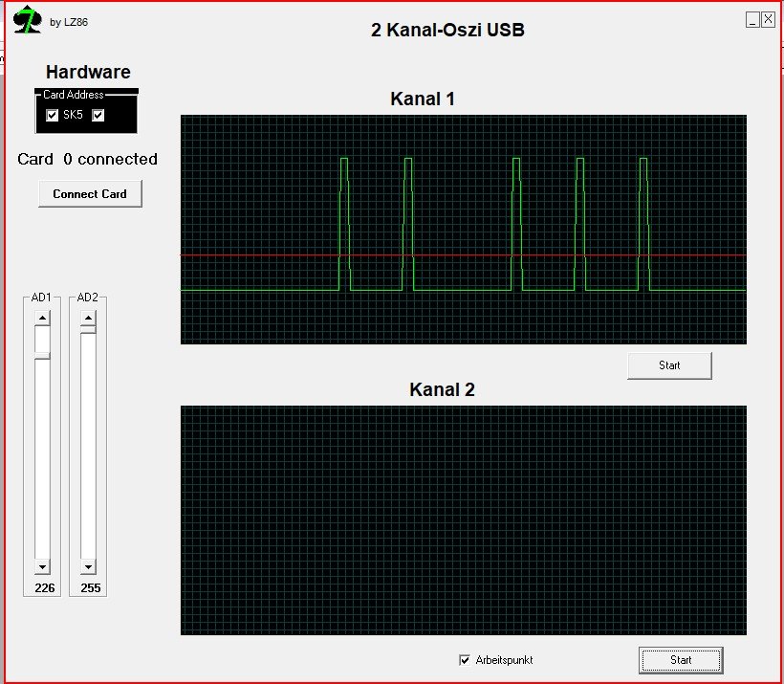This screenshot has width=784, height=684.
Task: Click the 'Kanal 2' heading
Action: (442, 389)
